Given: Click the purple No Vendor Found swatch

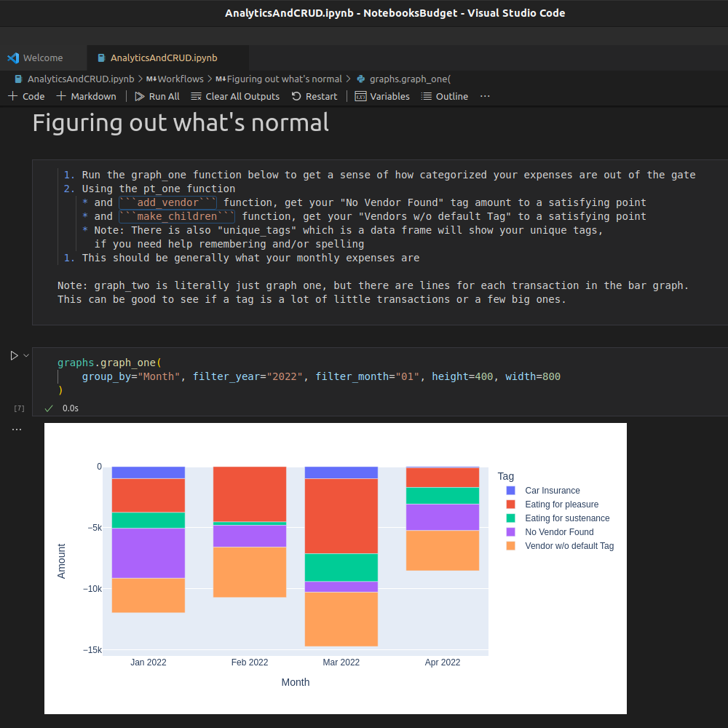Looking at the screenshot, I should tap(511, 532).
